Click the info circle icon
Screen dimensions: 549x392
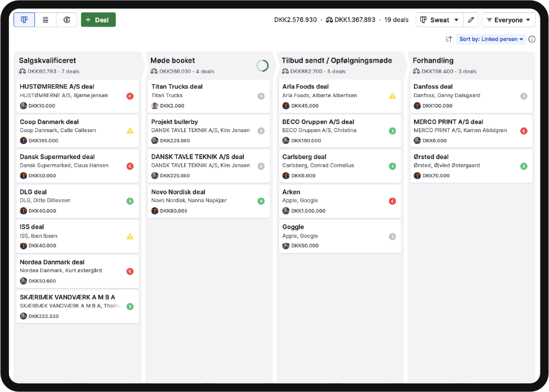coord(532,39)
